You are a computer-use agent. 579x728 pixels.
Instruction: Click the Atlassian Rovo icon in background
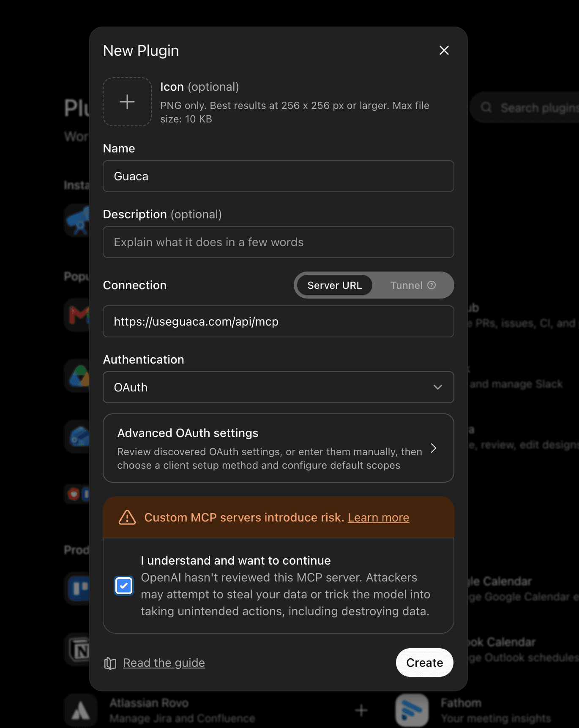point(81,710)
